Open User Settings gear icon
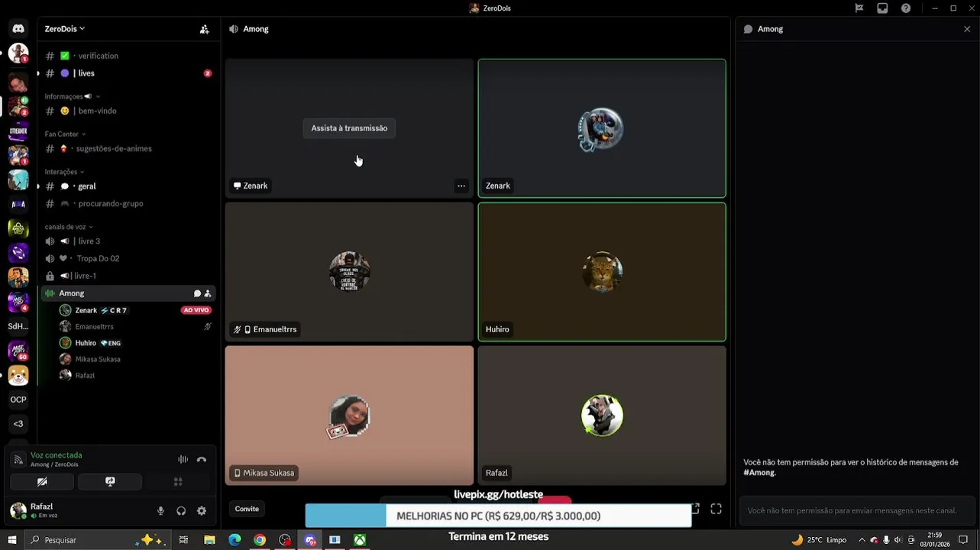Image resolution: width=980 pixels, height=550 pixels. click(x=202, y=511)
